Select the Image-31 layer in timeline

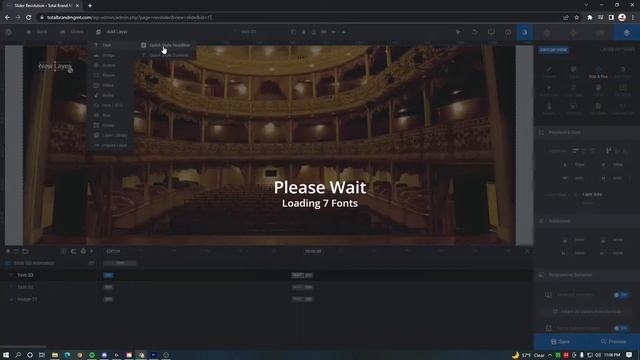pos(49,299)
